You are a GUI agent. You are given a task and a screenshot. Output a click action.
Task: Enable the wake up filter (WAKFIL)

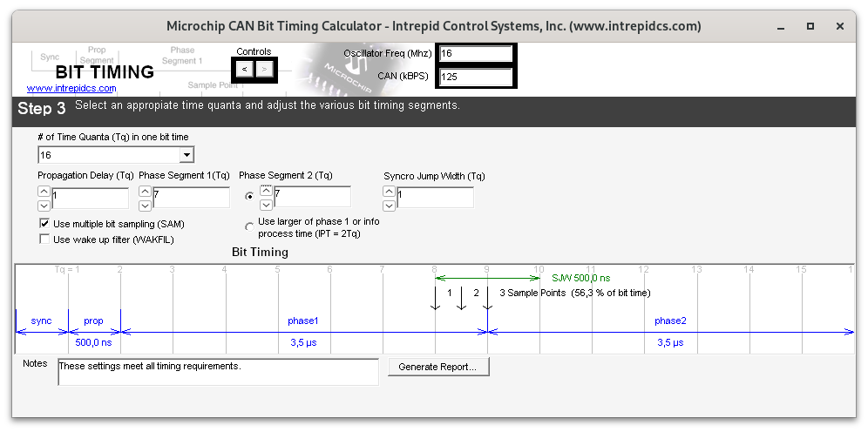[45, 239]
